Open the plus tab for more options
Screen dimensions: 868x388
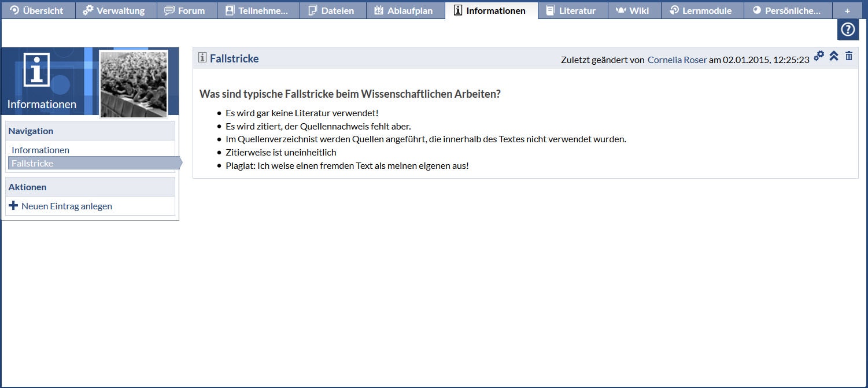point(847,10)
